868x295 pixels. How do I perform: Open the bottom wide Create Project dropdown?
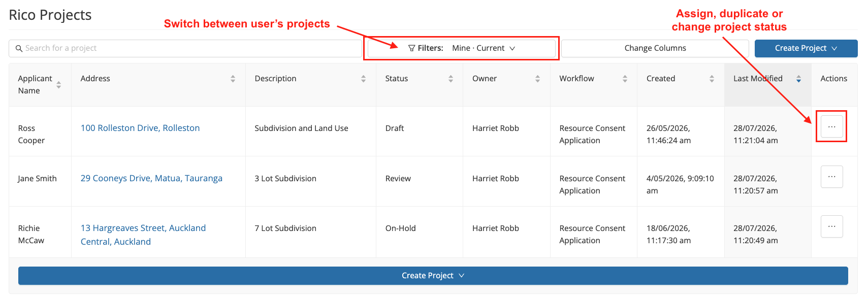click(x=433, y=276)
